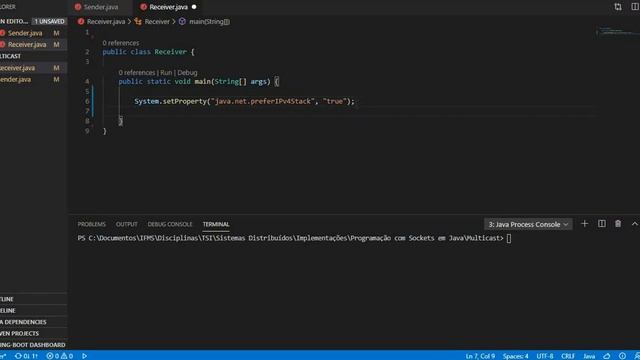Click the main(String[]) method breadcrumb
This screenshot has height=360, width=640.
(209, 22)
